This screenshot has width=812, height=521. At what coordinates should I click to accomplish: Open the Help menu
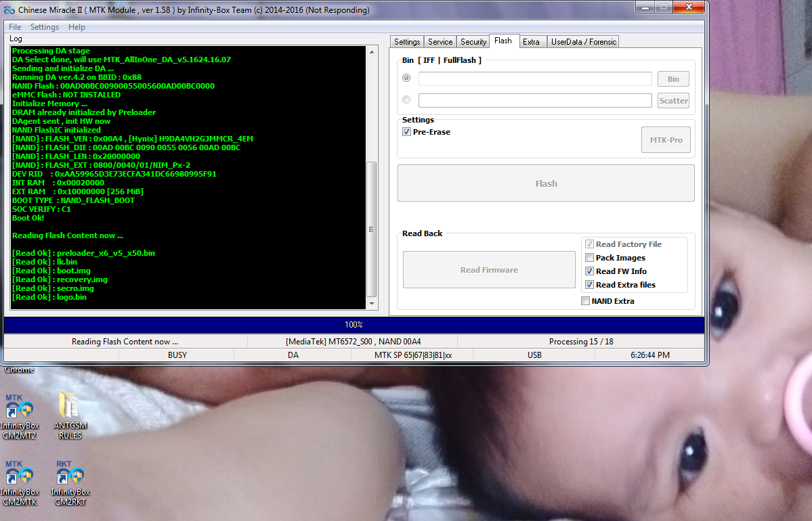[x=77, y=27]
